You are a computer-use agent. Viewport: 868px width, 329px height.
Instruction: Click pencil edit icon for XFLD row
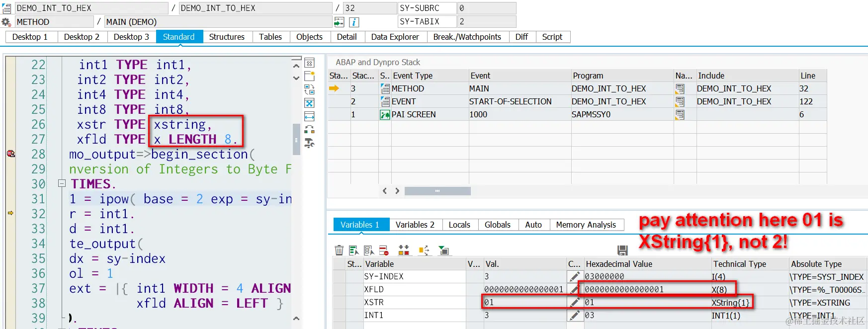(575, 289)
